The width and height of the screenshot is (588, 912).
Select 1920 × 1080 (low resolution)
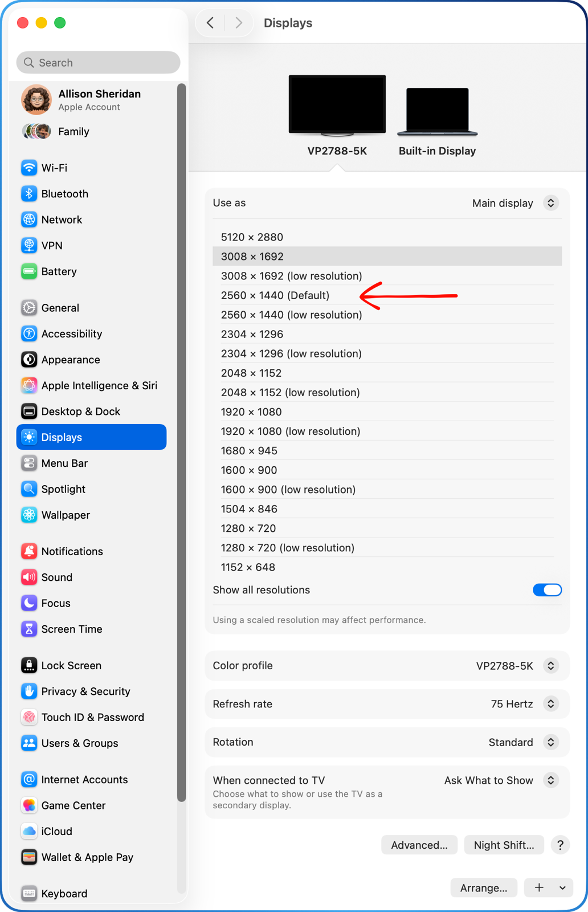coord(387,431)
